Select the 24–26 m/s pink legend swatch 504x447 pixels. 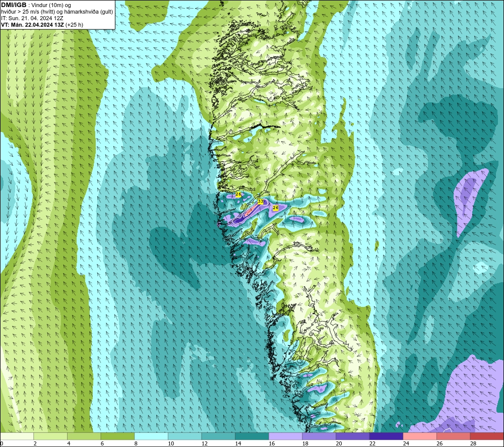(x=420, y=436)
